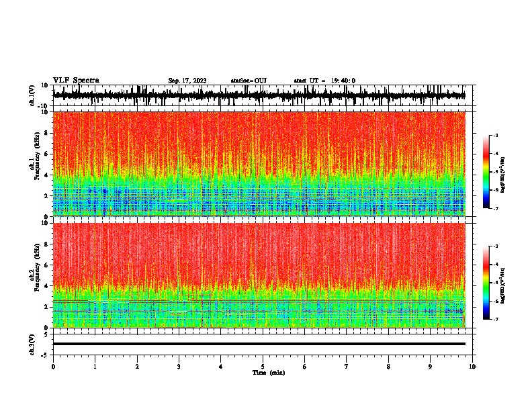Viewport: 532px width, 411px height.
Task: Click time axis tick label "1"
Action: click(95, 367)
